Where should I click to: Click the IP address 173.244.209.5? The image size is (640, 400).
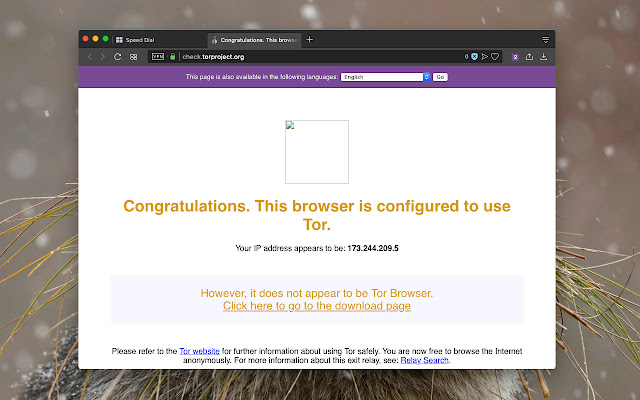click(x=373, y=248)
